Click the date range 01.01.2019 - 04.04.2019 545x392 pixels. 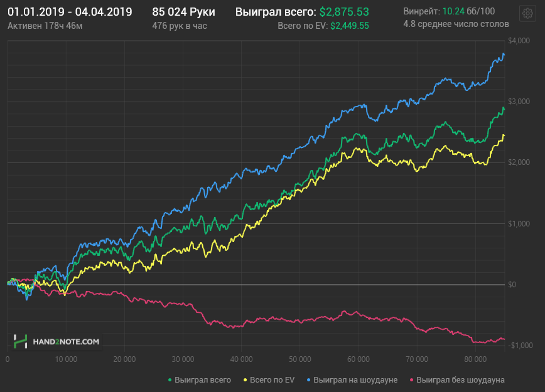point(70,12)
